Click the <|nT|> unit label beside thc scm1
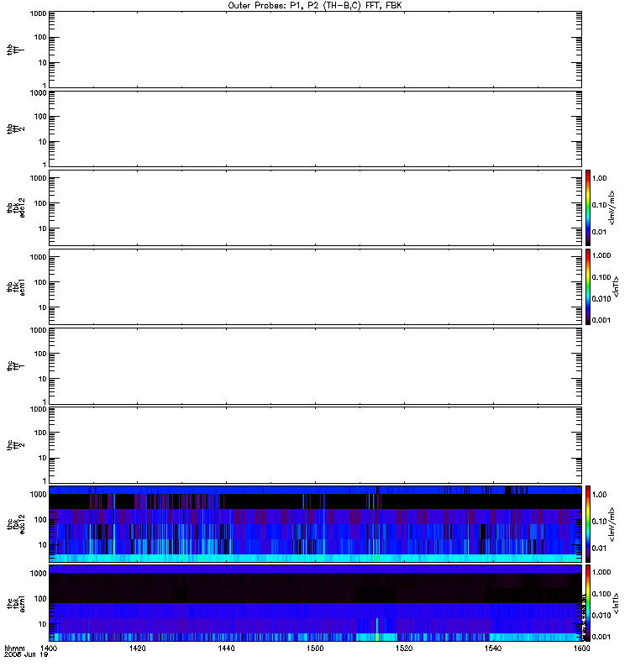 (616, 603)
